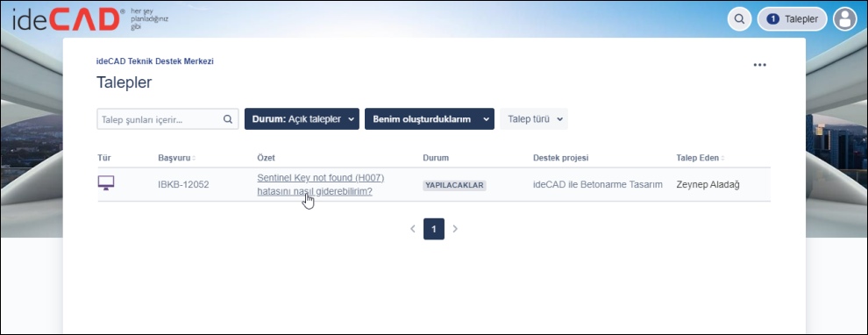Click the Talepler page heading
The width and height of the screenshot is (868, 335).
(124, 82)
